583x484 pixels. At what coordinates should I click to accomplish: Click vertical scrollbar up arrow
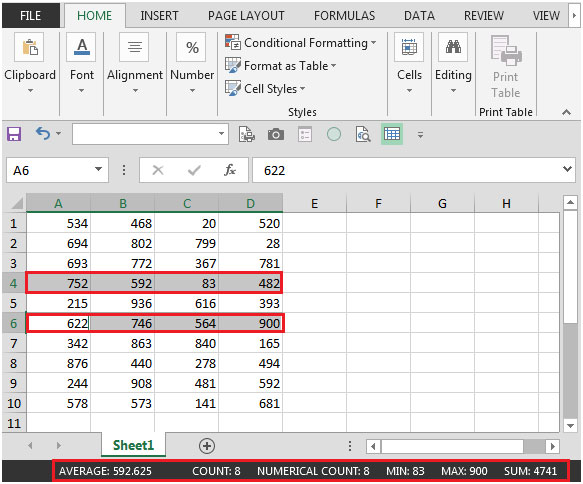570,203
